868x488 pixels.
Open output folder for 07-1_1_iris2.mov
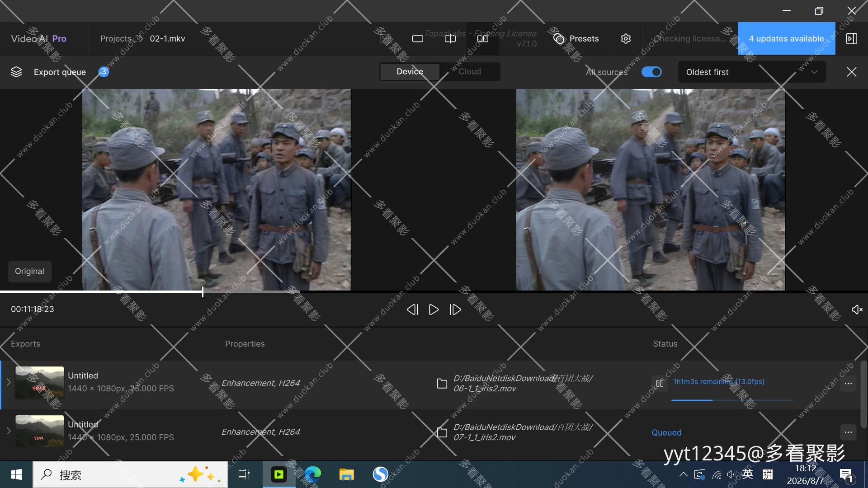pos(442,432)
